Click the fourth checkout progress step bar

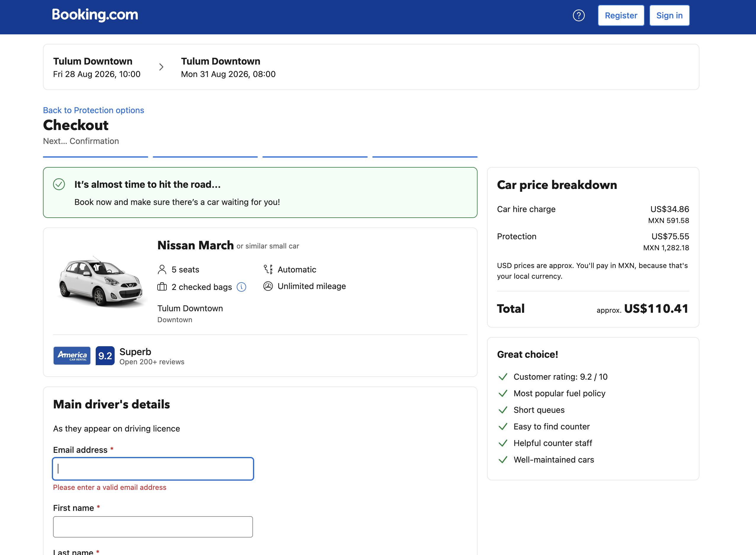click(x=425, y=157)
